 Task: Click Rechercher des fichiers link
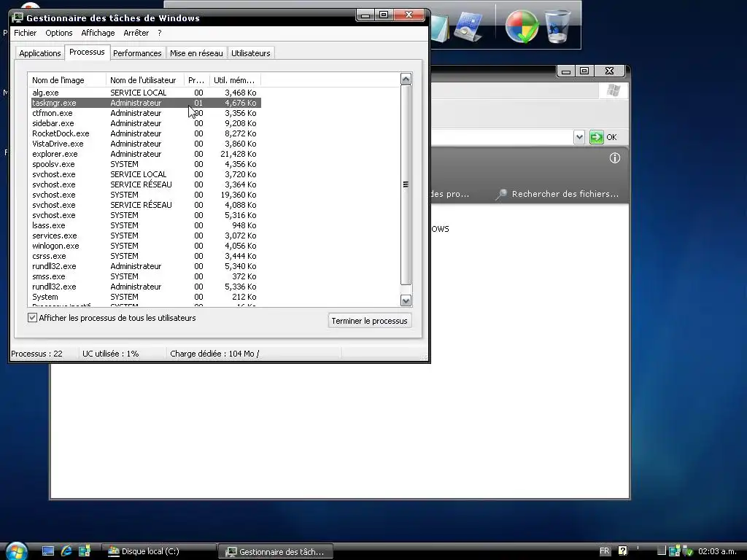[x=565, y=194]
